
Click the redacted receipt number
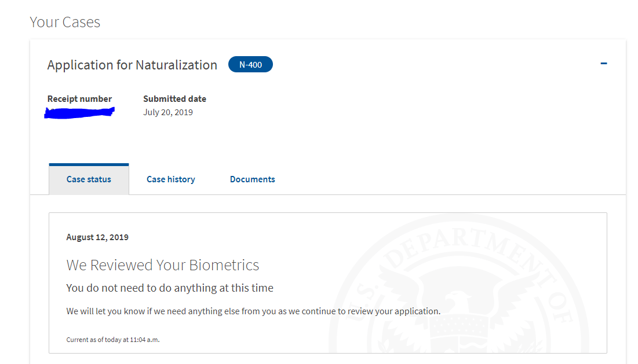pos(79,112)
